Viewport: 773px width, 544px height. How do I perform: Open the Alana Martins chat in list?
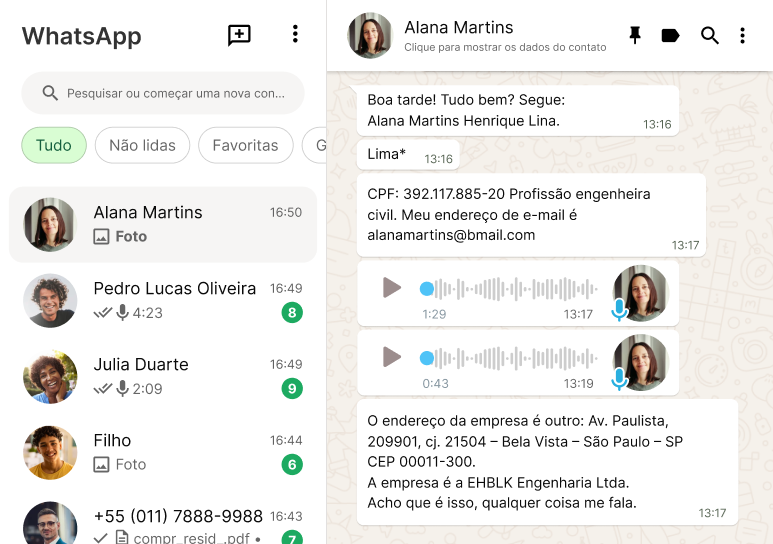(x=163, y=224)
